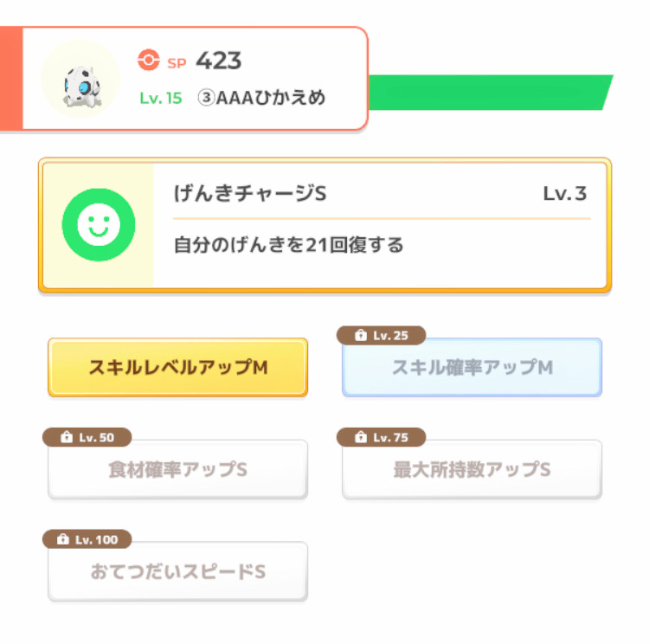
Task: Tap the Lv. 75 lock badge
Action: tap(382, 437)
